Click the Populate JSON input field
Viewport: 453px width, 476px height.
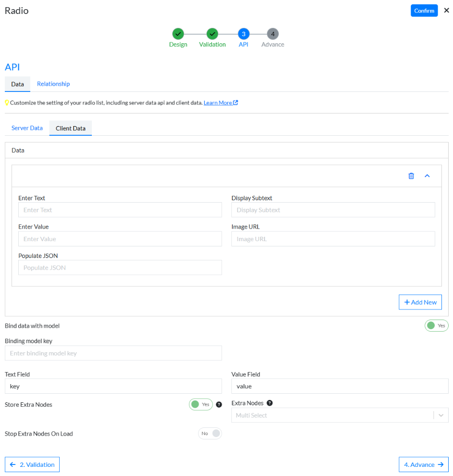120,268
